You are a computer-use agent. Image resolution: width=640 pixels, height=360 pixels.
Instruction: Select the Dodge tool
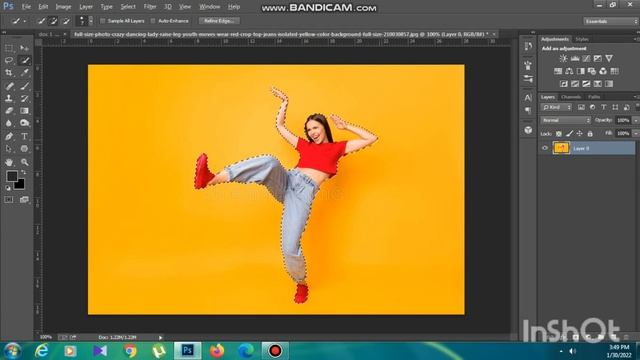[x=24, y=123]
